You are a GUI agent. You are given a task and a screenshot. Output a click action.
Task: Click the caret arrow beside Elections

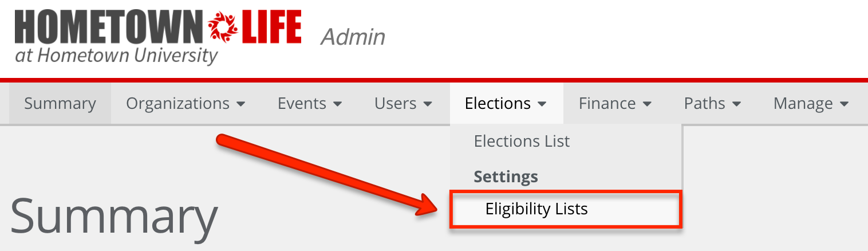pyautogui.click(x=542, y=104)
